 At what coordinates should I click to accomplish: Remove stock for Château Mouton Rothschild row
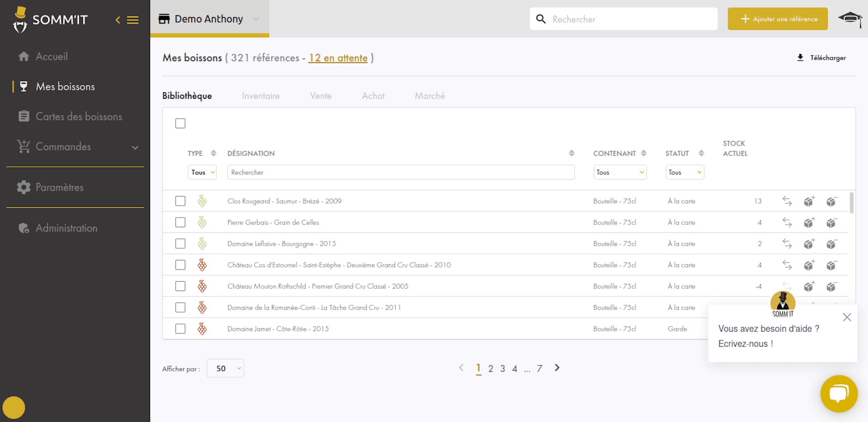point(832,286)
